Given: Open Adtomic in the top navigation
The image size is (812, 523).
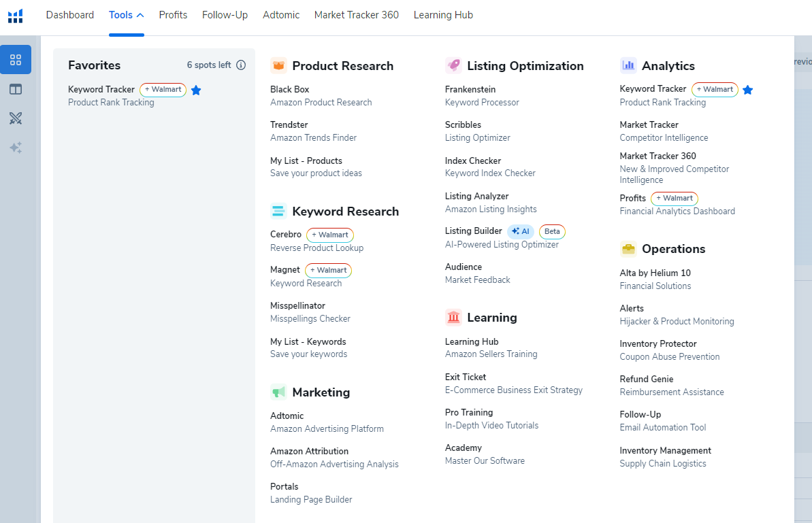Looking at the screenshot, I should [x=280, y=15].
